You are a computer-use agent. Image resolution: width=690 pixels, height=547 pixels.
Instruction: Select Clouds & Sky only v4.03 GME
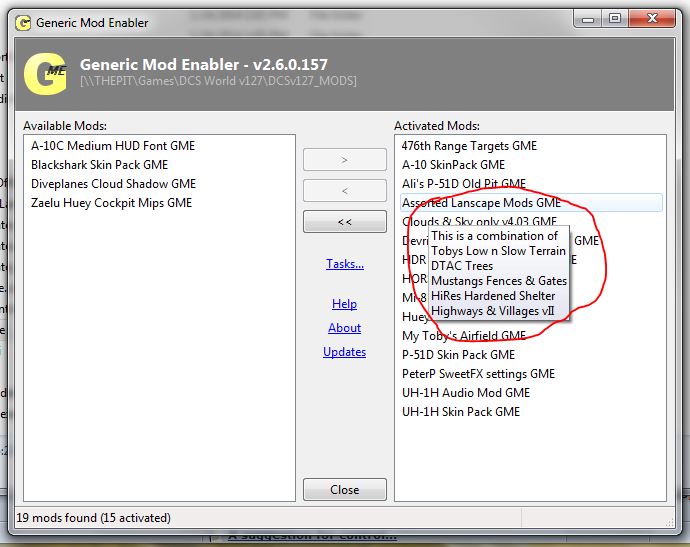pyautogui.click(x=479, y=221)
